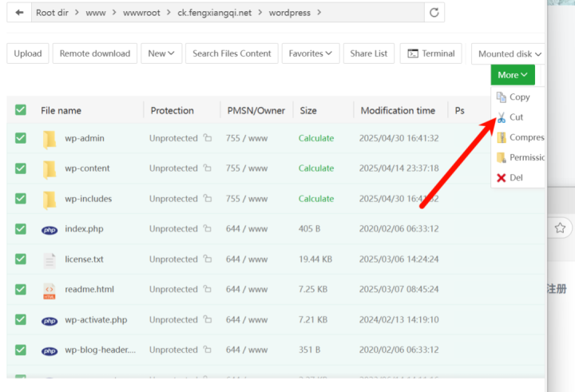Open the Share List
This screenshot has height=392, width=575.
coord(368,53)
